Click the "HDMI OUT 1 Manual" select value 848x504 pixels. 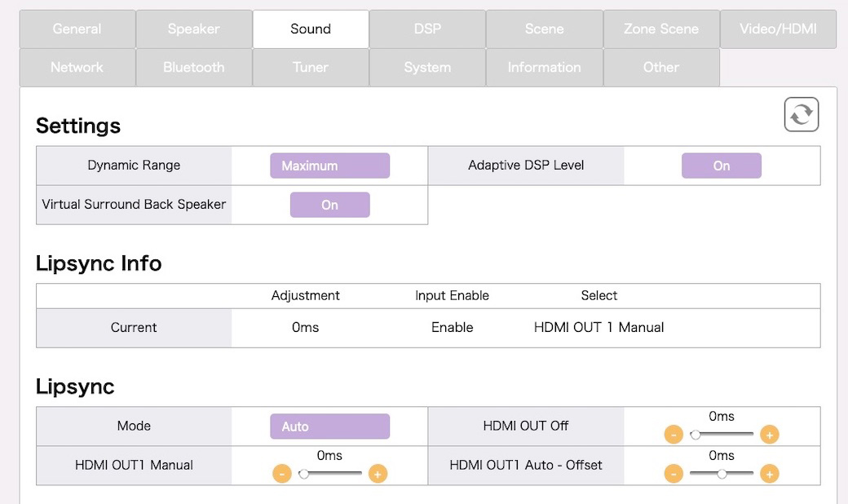(598, 327)
